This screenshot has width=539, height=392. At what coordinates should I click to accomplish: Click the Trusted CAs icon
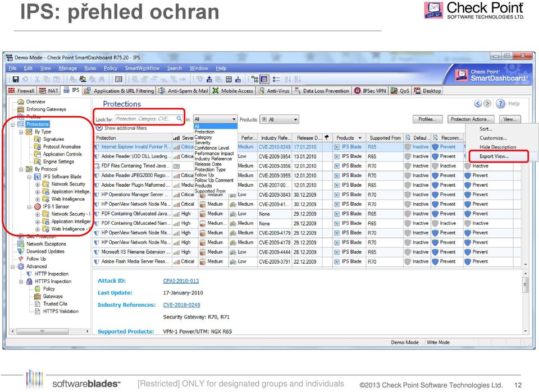point(38,304)
